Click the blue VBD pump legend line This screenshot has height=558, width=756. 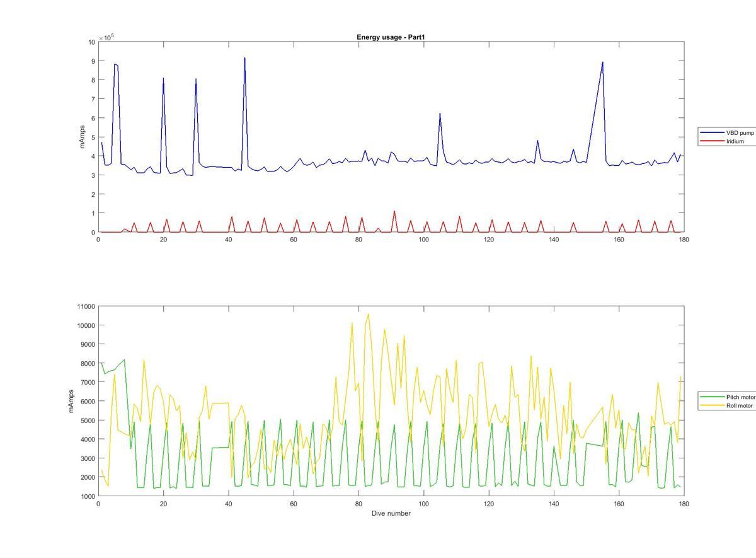point(712,133)
